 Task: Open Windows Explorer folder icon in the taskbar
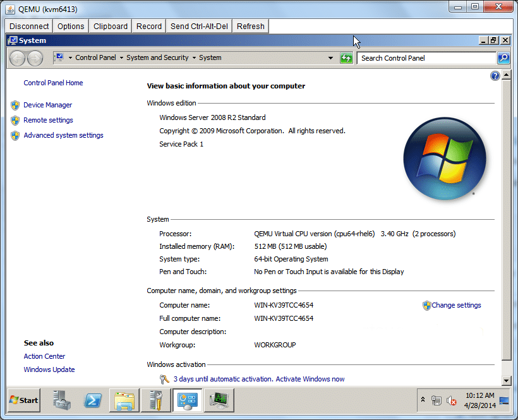click(x=124, y=400)
